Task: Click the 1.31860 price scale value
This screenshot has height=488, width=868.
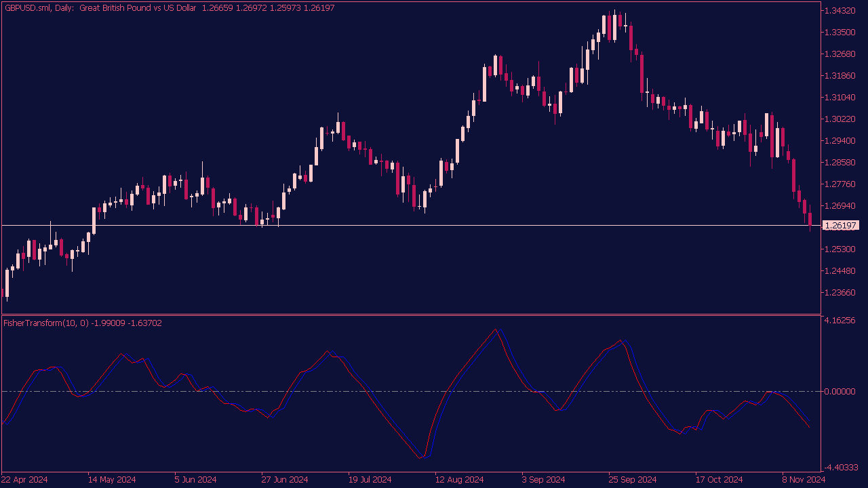Action: tap(840, 76)
